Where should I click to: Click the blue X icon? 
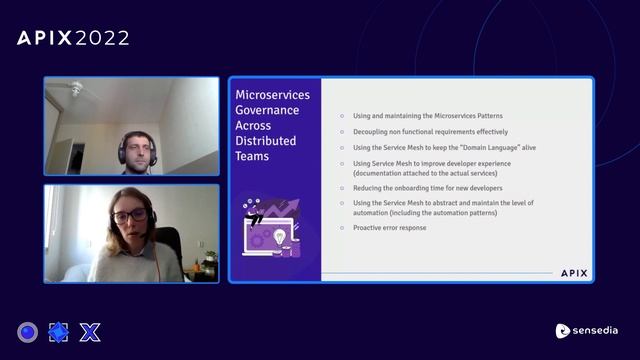pos(90,332)
